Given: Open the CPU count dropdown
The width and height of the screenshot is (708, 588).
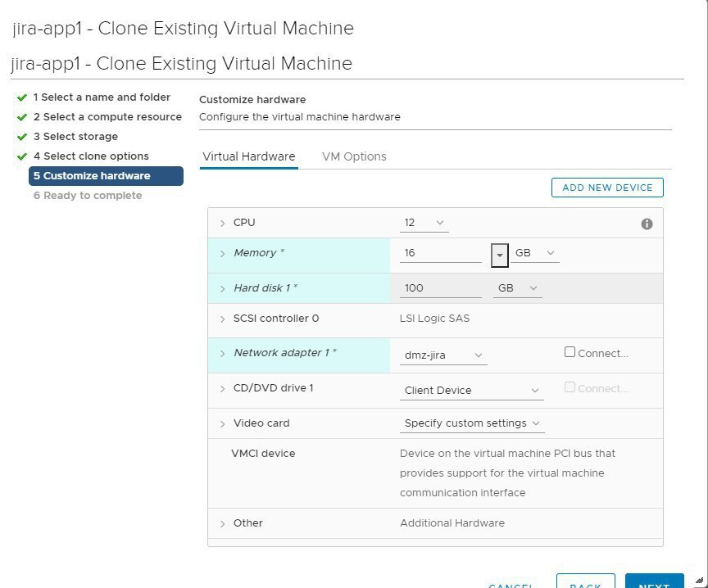Looking at the screenshot, I should click(x=424, y=223).
